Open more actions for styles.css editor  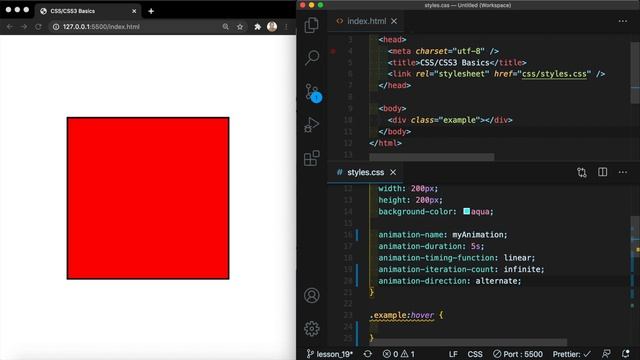point(622,172)
